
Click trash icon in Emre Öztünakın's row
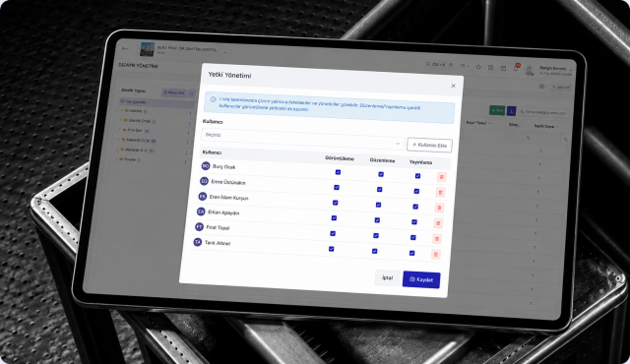[x=440, y=192]
